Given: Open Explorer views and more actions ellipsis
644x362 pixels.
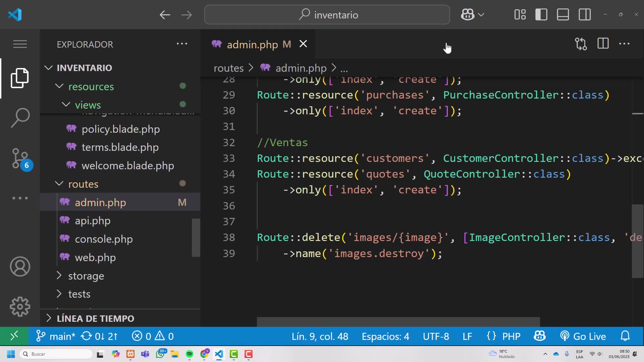Looking at the screenshot, I should click(x=182, y=44).
